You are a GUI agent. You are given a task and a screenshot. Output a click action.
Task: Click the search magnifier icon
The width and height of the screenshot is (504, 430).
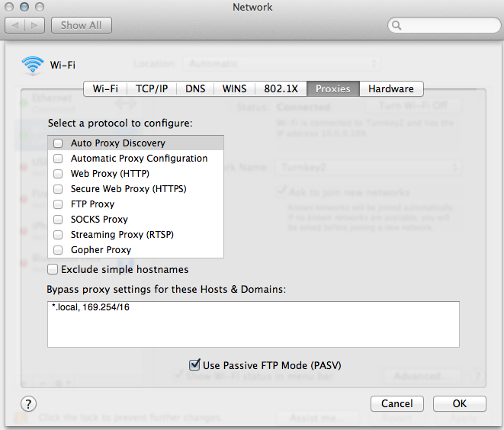click(396, 25)
